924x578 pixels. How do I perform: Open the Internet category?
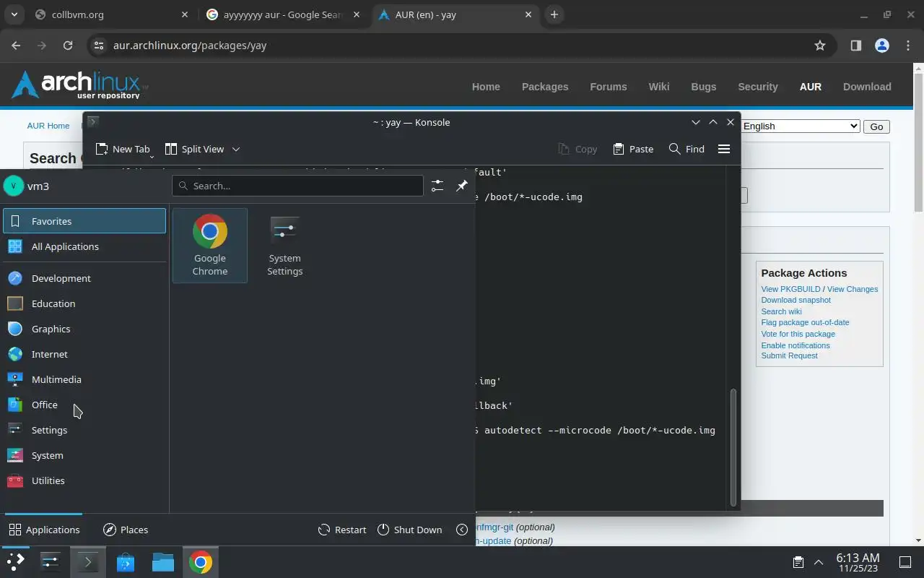coord(84,354)
